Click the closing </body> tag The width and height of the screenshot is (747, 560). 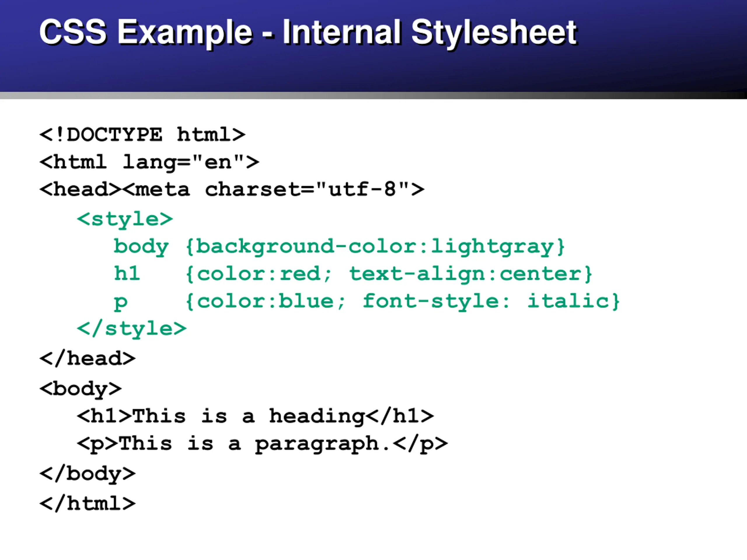[88, 474]
